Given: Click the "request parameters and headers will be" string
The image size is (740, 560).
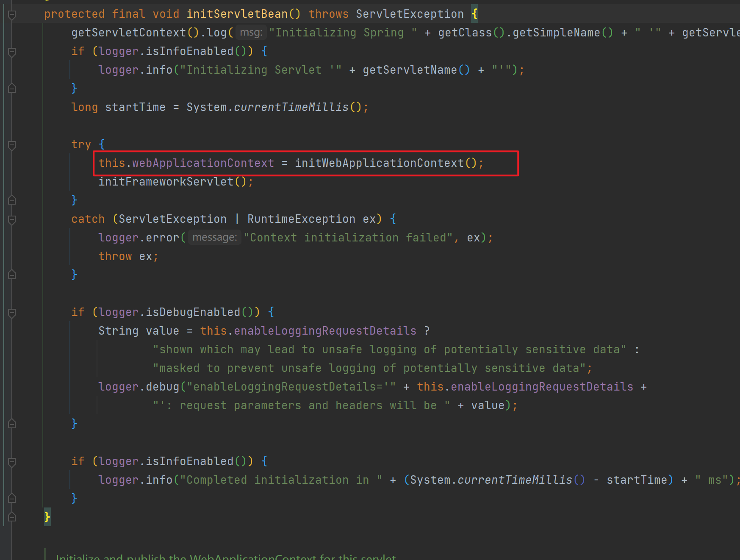Looking at the screenshot, I should click(x=301, y=405).
